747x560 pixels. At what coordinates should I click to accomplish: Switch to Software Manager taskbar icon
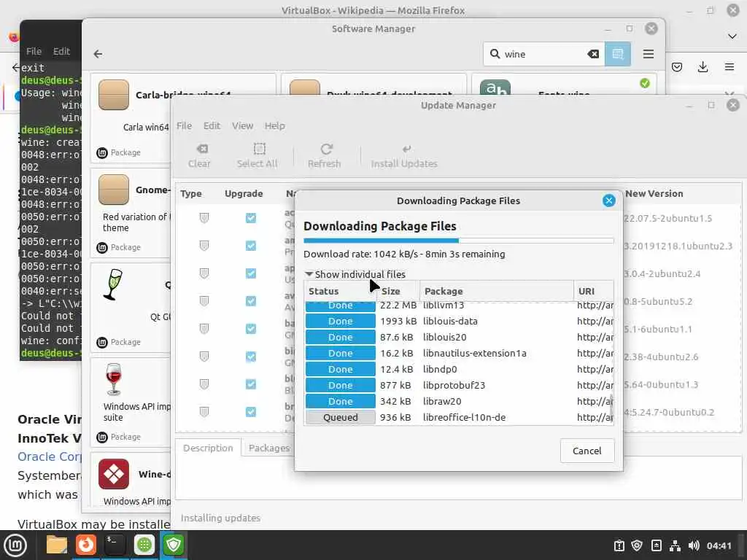pyautogui.click(x=144, y=545)
